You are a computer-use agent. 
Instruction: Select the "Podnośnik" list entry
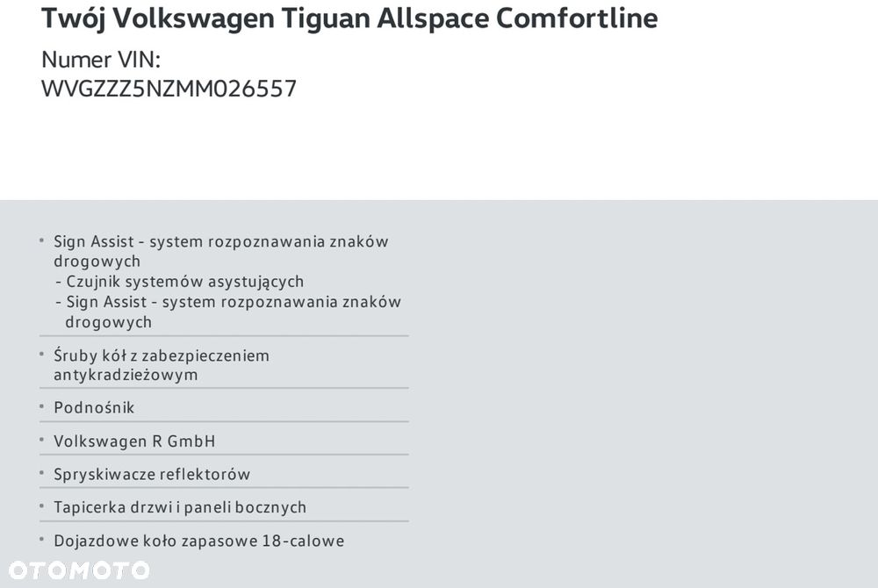click(94, 408)
